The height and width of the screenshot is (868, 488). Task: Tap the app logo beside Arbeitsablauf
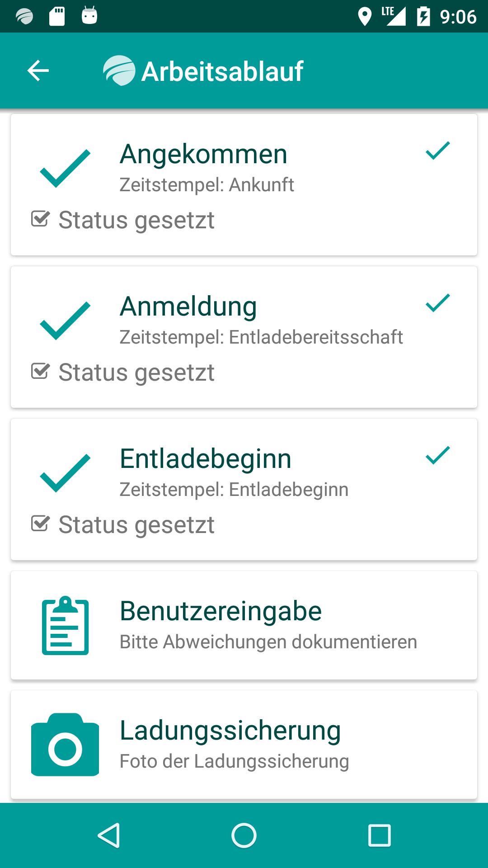[119, 71]
